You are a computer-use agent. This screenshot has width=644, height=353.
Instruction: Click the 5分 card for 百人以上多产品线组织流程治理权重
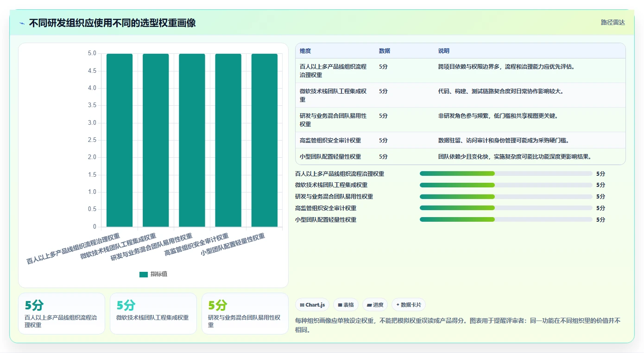coord(62,314)
